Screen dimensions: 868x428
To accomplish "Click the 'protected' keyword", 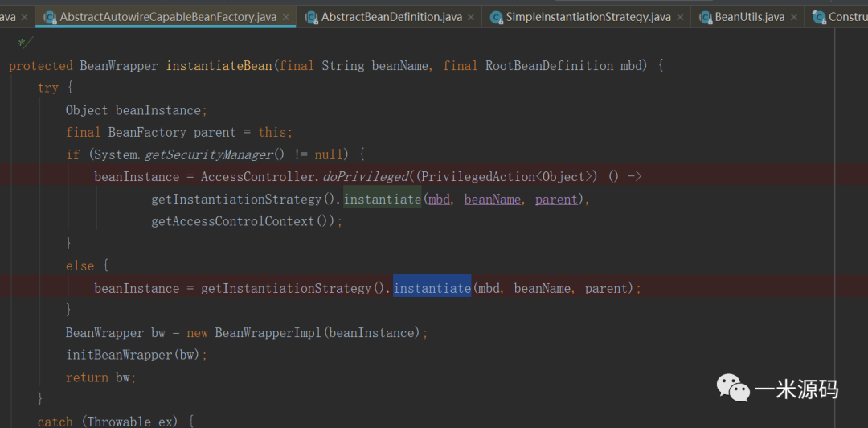I will click(x=41, y=66).
